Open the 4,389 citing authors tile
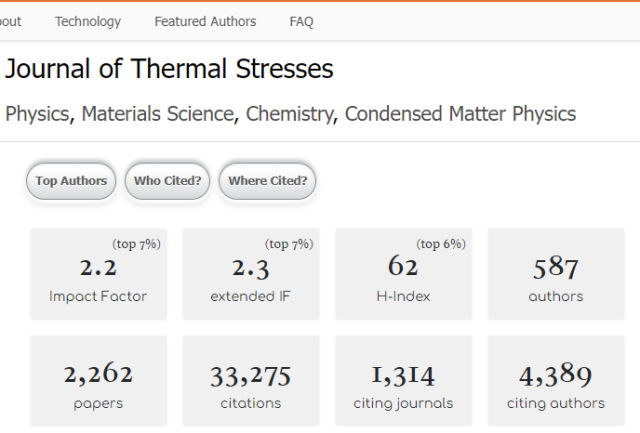The height and width of the screenshot is (433, 640). tap(556, 381)
